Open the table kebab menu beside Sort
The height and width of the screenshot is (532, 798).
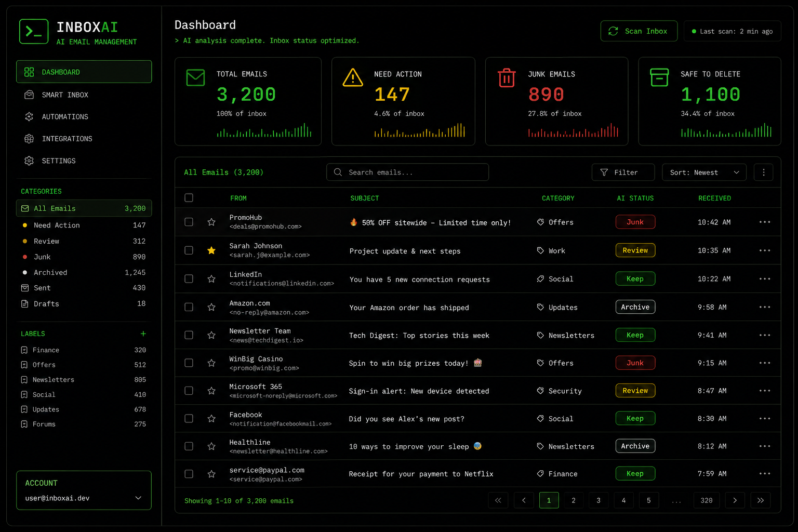tap(764, 172)
